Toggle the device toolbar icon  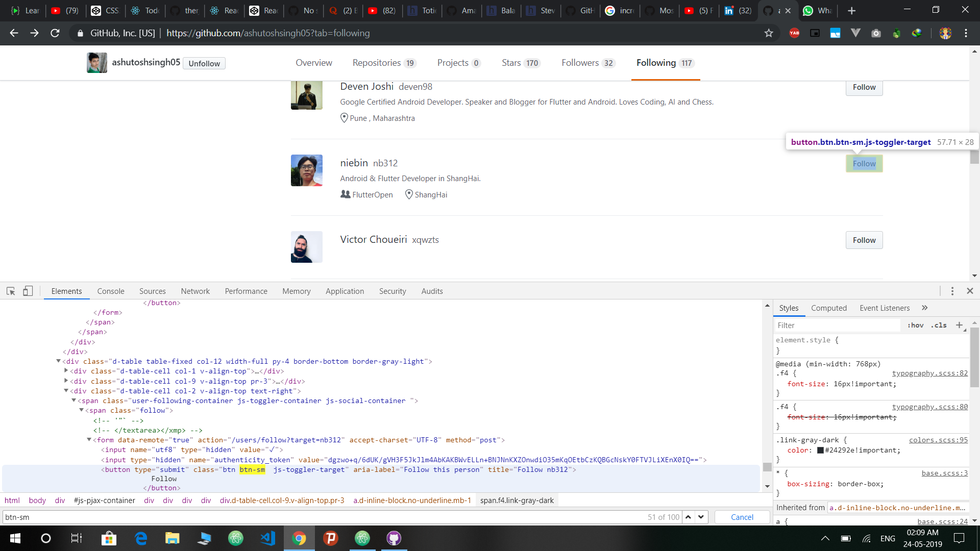(x=28, y=291)
